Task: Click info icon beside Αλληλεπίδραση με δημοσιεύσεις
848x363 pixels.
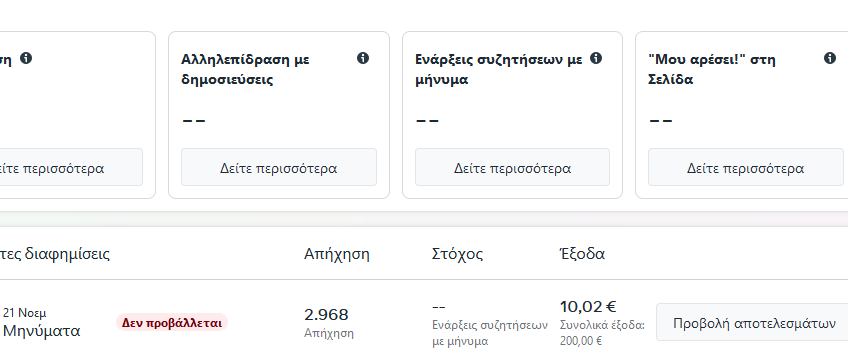Action: pyautogui.click(x=363, y=58)
